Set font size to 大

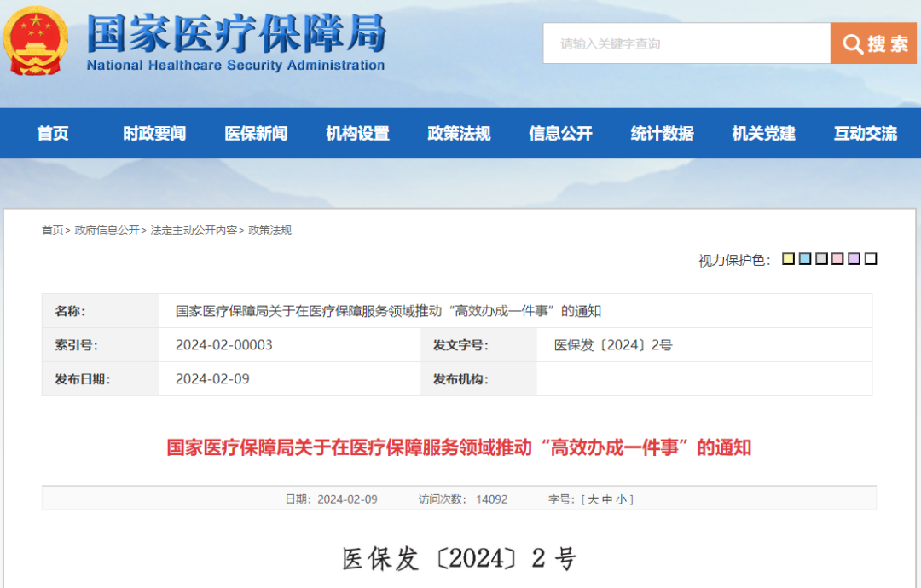[593, 499]
